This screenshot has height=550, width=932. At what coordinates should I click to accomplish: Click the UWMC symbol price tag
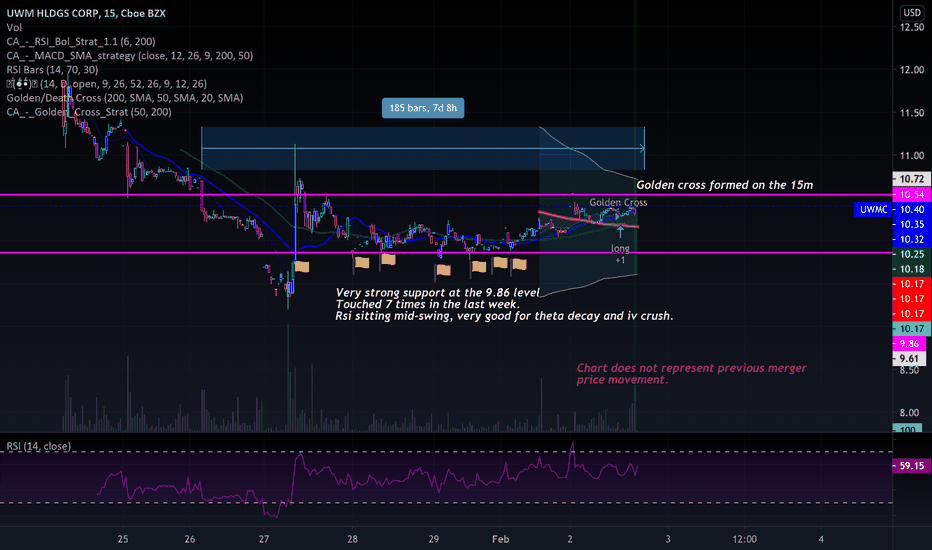tap(873, 209)
